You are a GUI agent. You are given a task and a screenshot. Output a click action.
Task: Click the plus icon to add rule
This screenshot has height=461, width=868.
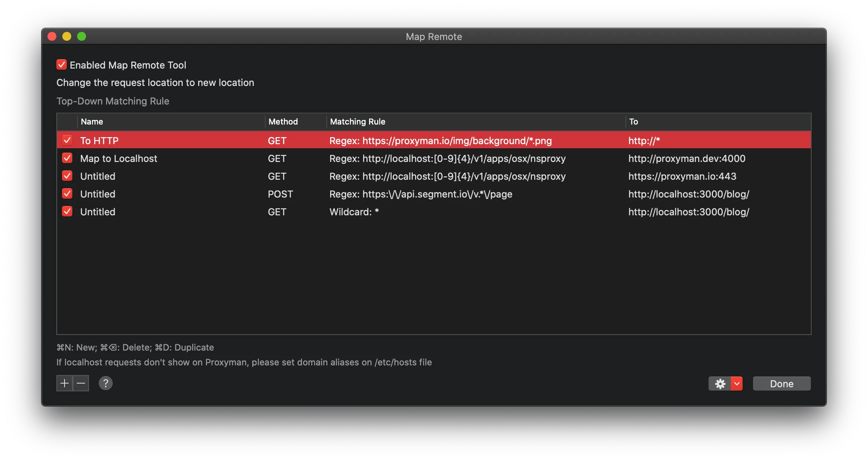point(65,383)
